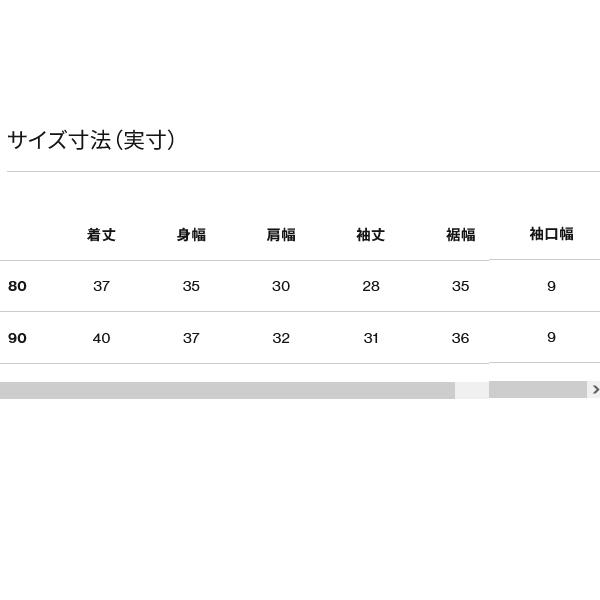Click the 肩幅 column header

point(281,235)
